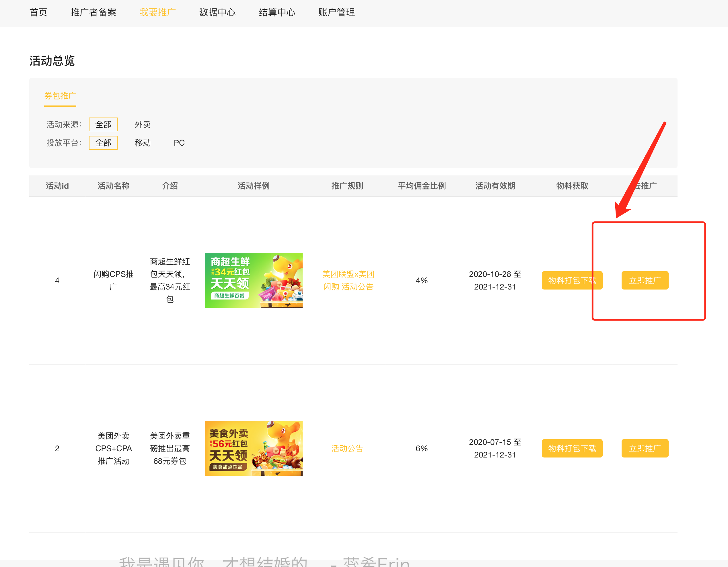The width and height of the screenshot is (728, 567).
Task: Click the 2020-10-28 至 2021-12-31 validity cell
Action: (x=495, y=281)
